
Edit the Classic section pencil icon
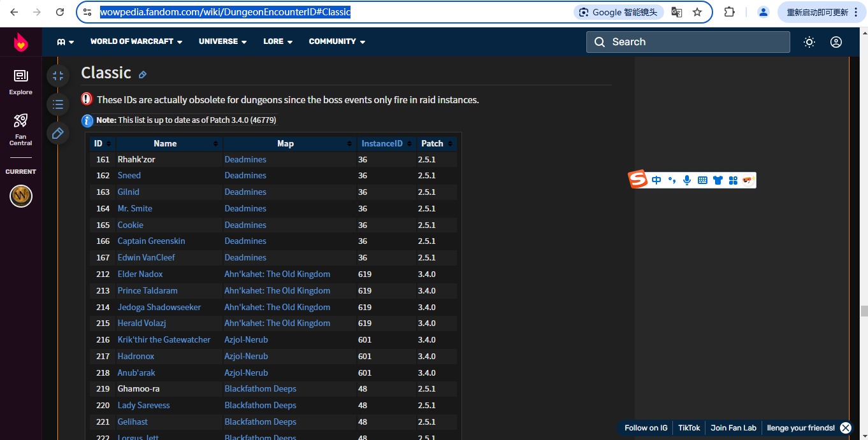pyautogui.click(x=143, y=75)
